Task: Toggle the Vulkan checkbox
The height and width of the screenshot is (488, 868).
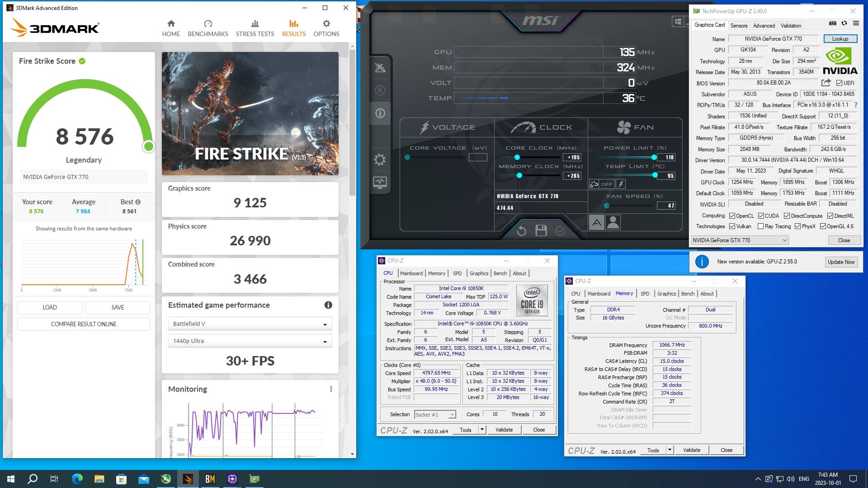Action: (732, 226)
